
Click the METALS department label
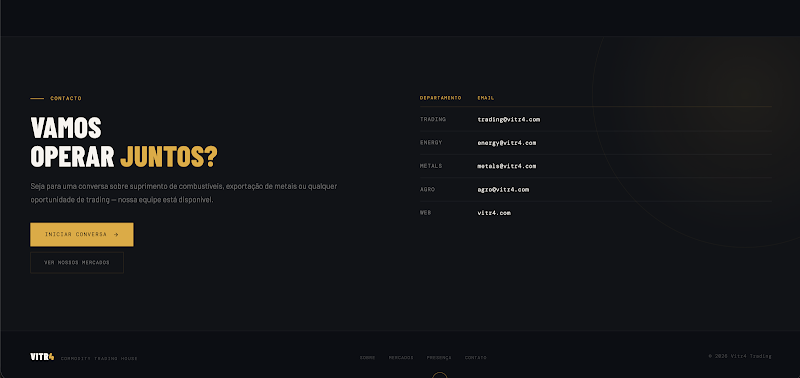pyautogui.click(x=431, y=166)
